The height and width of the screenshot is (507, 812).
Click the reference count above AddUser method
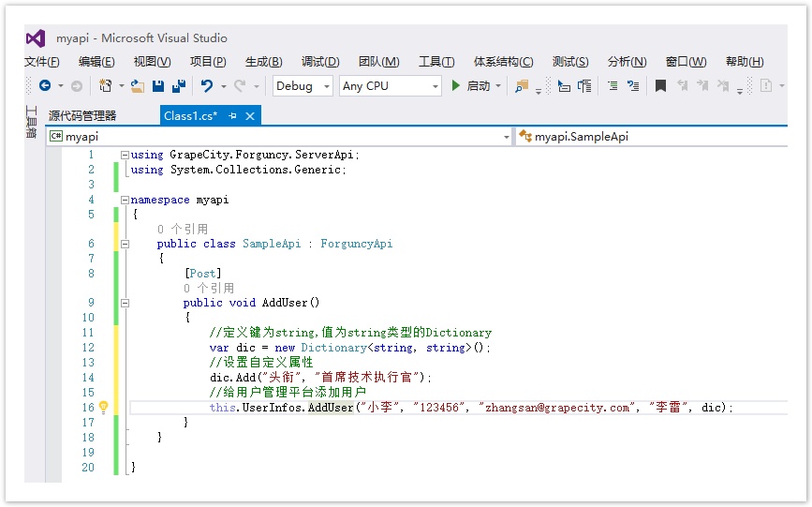pyautogui.click(x=209, y=289)
